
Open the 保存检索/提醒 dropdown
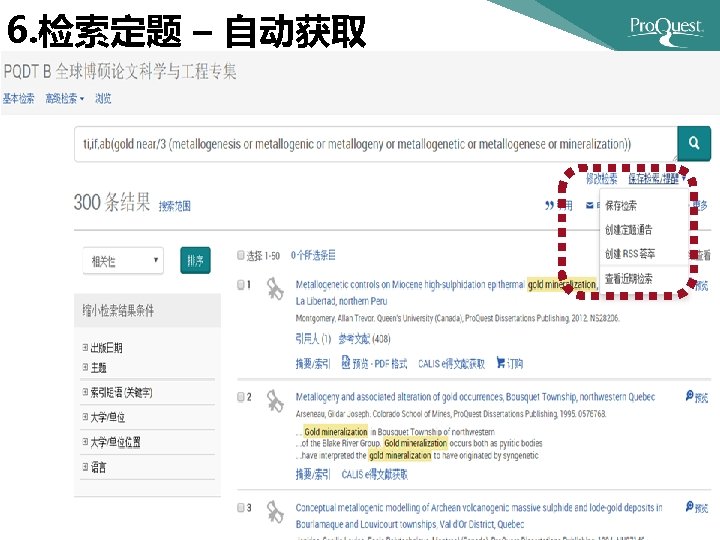tap(657, 178)
